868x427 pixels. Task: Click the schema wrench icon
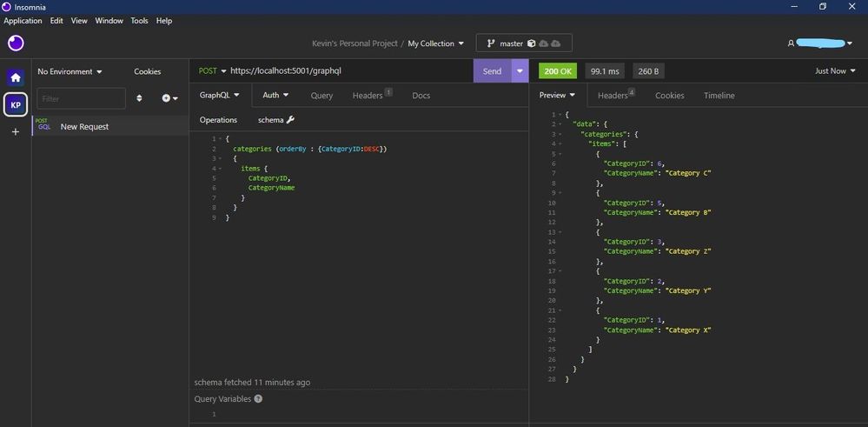pos(290,120)
